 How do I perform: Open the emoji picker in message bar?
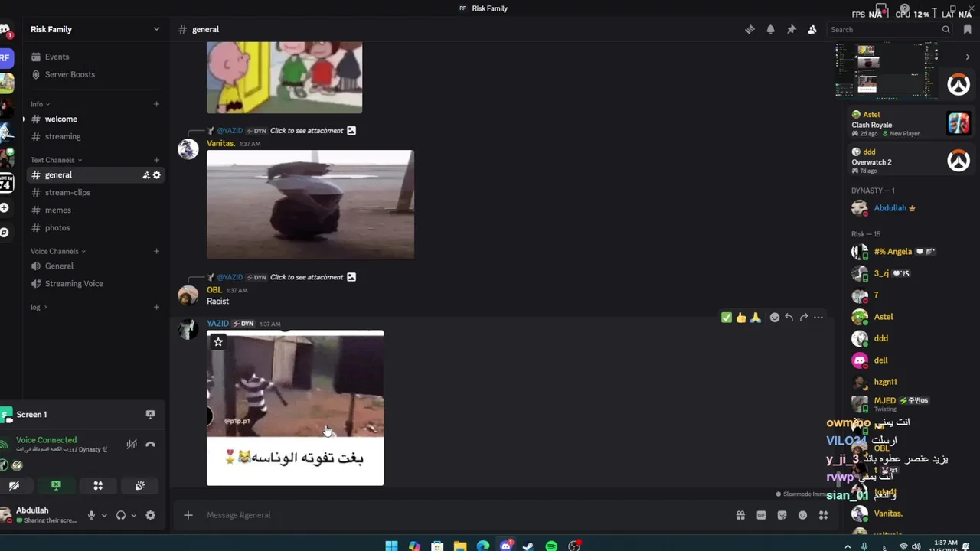click(802, 515)
